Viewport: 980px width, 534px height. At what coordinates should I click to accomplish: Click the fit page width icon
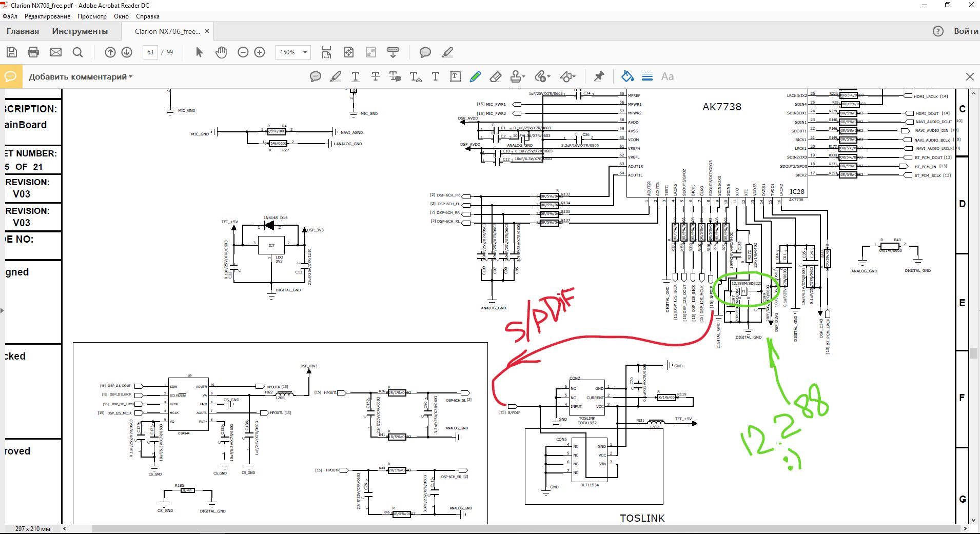coord(326,52)
